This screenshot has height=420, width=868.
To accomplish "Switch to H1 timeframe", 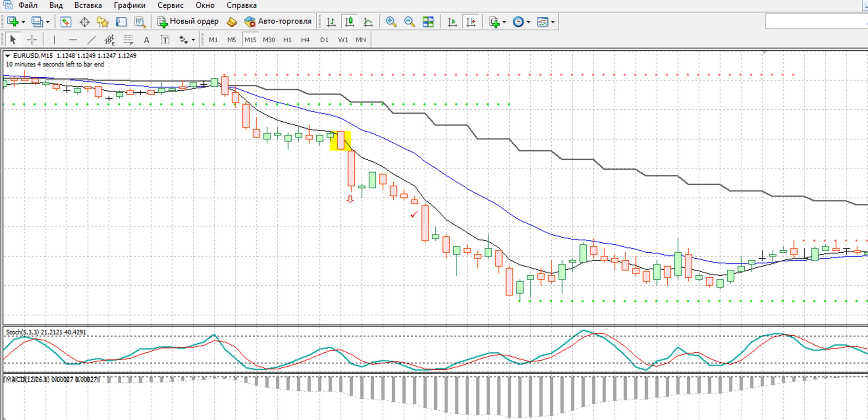I will pos(287,40).
